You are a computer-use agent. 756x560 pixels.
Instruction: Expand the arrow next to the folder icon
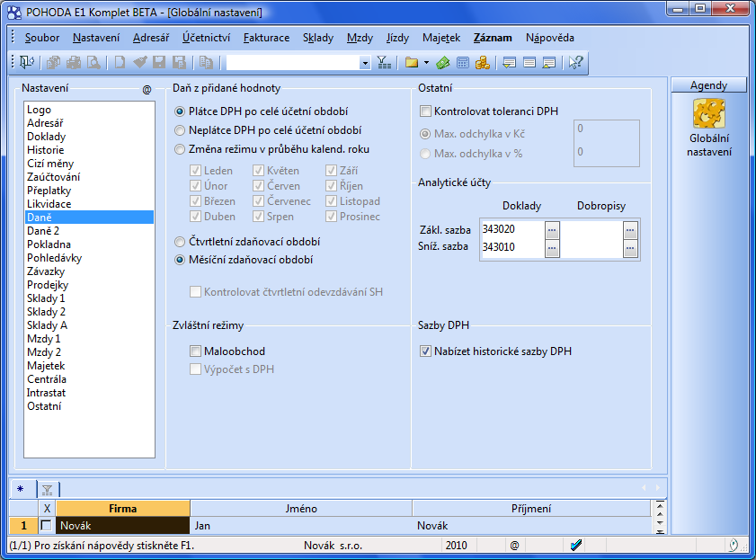pyautogui.click(x=426, y=62)
